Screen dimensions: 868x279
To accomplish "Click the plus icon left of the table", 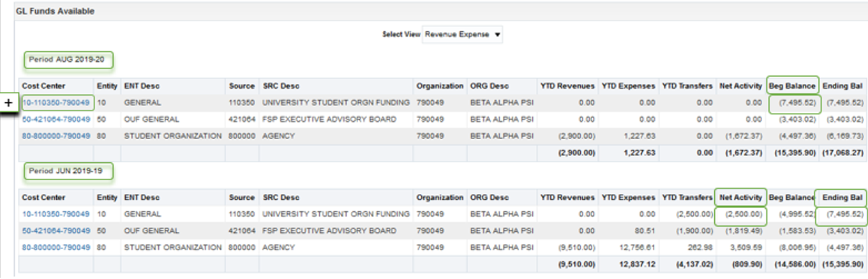I will 8,103.
